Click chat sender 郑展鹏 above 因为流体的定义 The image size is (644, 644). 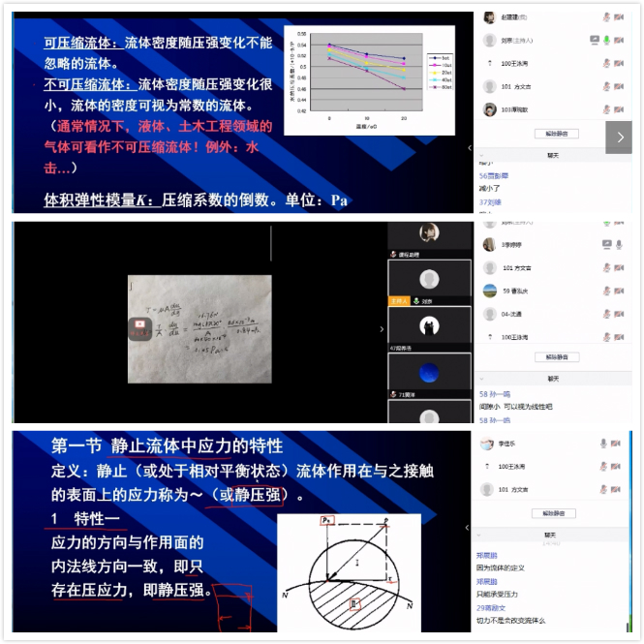(x=487, y=555)
